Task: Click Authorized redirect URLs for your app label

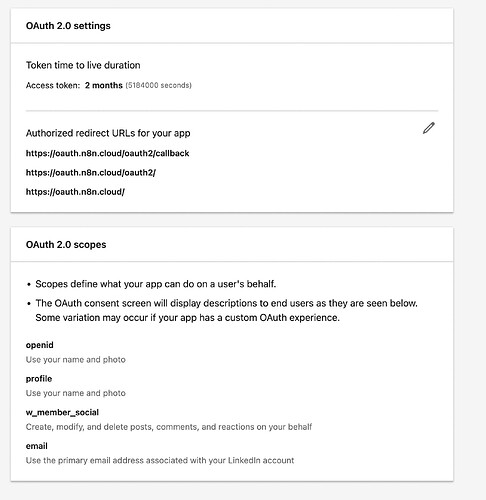Action: [x=108, y=133]
